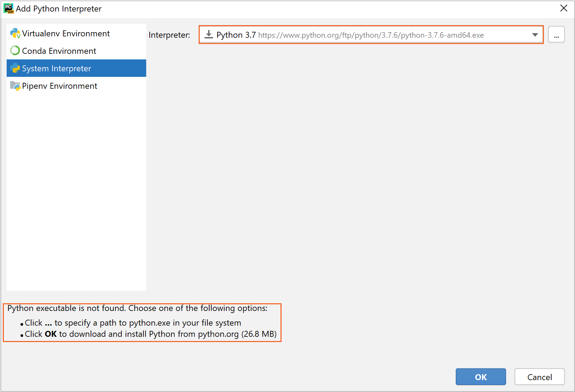Click Cancel to dismiss the dialog
Image resolution: width=575 pixels, height=392 pixels.
pyautogui.click(x=539, y=377)
